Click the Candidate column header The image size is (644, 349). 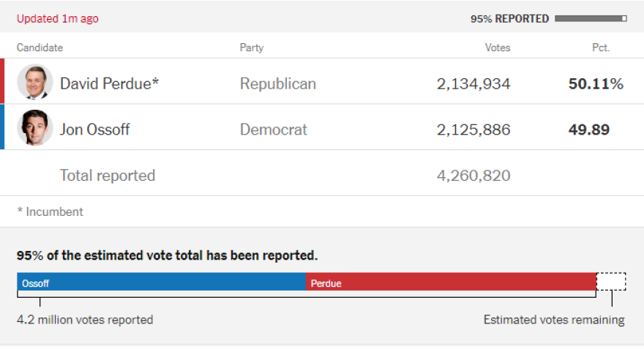(x=40, y=48)
